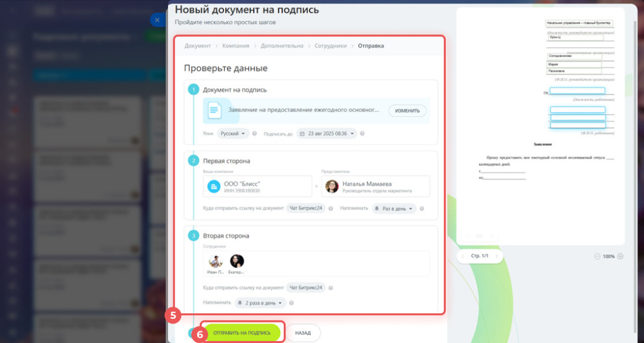Open first party reminder dropdown Раз в день
This screenshot has height=343, width=644.
pyautogui.click(x=394, y=209)
